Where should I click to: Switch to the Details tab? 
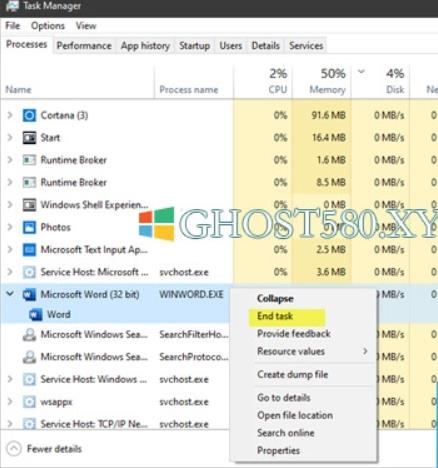[265, 46]
